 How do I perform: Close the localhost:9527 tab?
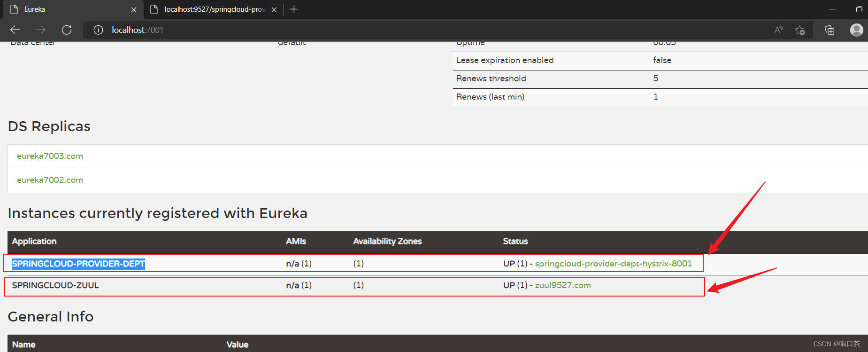click(274, 9)
